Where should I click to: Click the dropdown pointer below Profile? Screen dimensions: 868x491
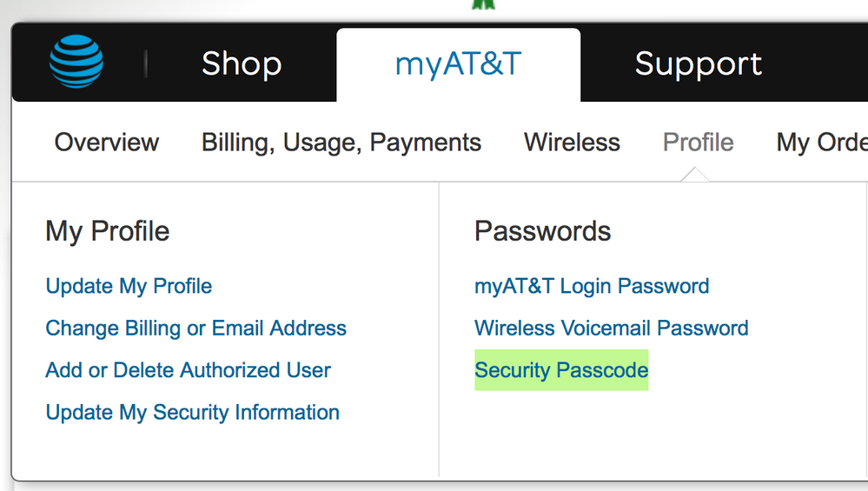[x=698, y=175]
